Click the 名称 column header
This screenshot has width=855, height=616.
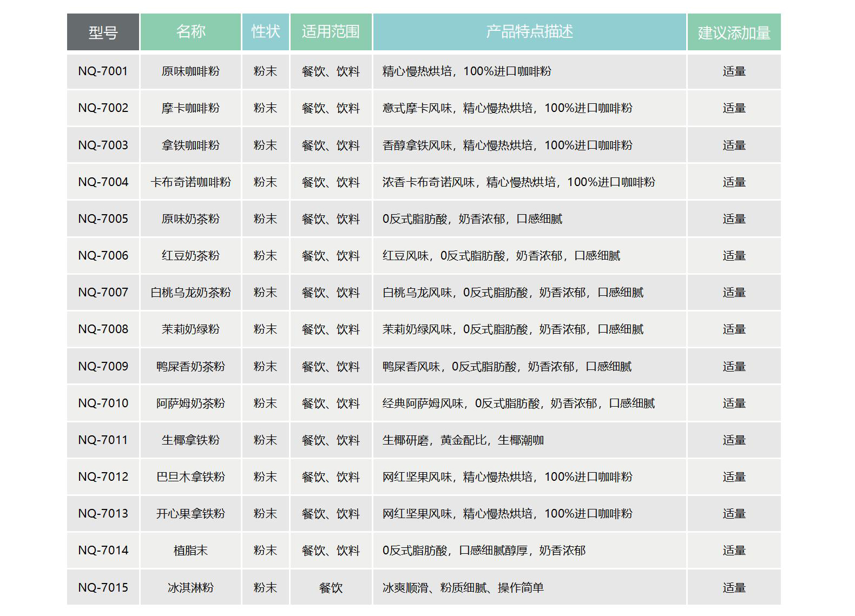pos(190,32)
